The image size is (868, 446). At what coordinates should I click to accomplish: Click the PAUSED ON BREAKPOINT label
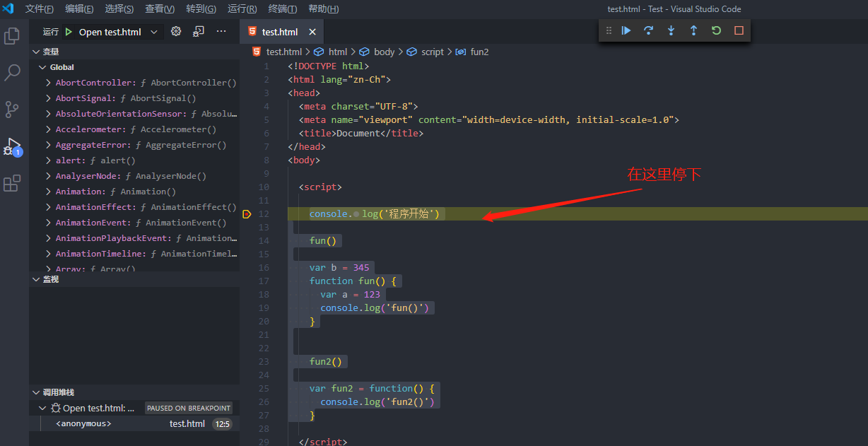tap(189, 408)
